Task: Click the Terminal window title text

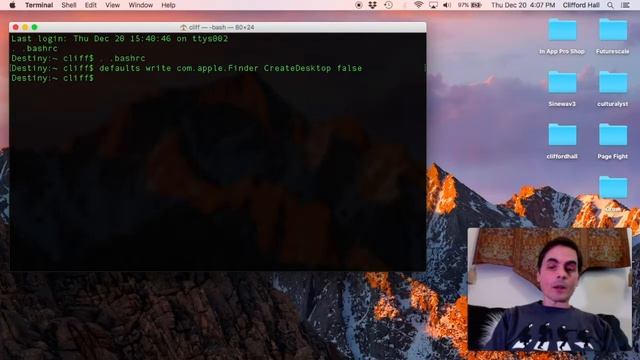Action: pyautogui.click(x=221, y=27)
